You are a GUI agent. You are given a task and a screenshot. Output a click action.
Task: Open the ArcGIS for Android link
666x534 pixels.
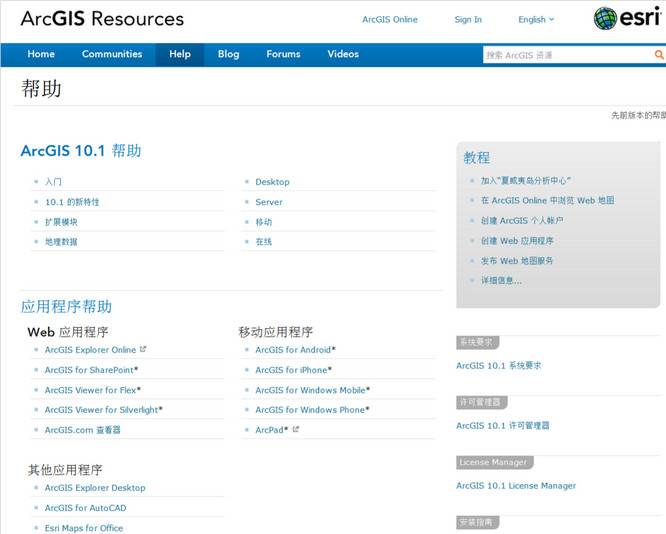[x=293, y=350]
